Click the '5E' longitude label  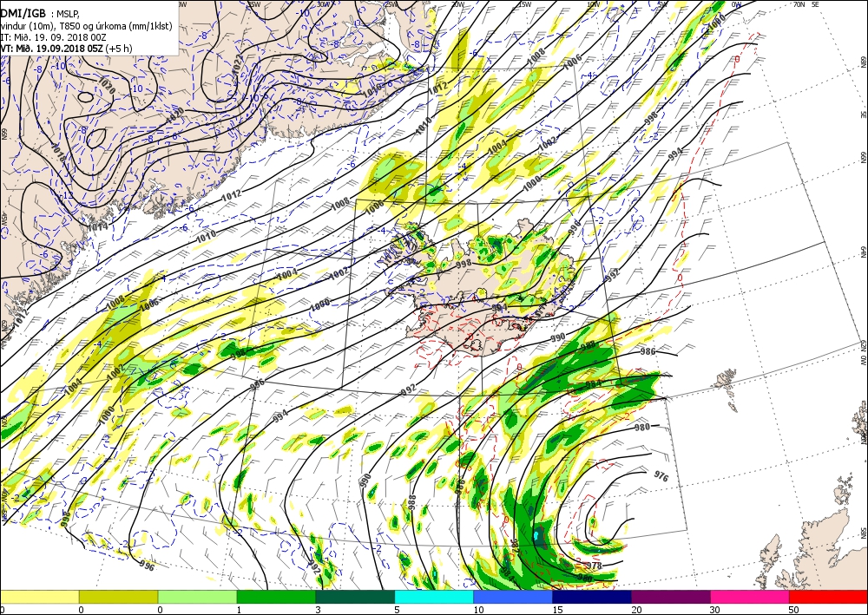click(815, 4)
